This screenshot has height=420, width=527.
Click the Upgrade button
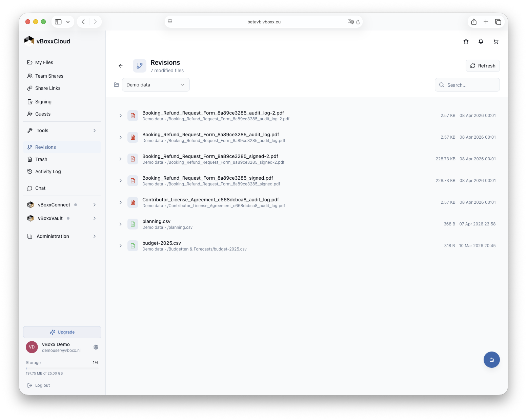click(62, 332)
